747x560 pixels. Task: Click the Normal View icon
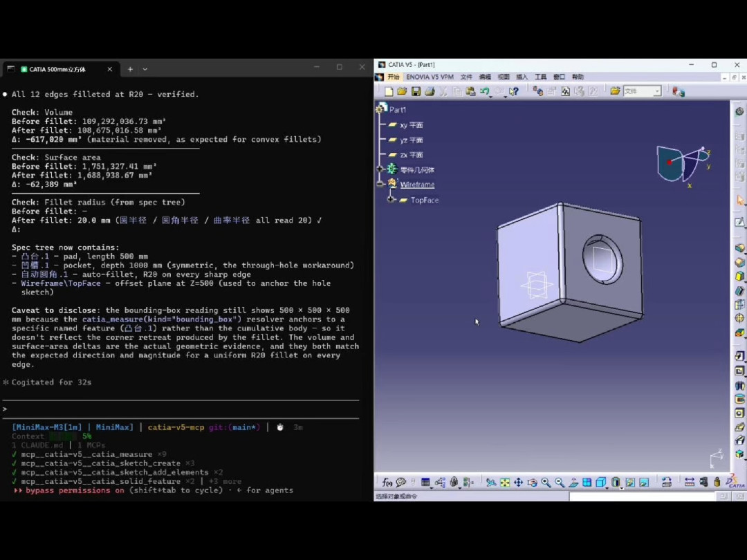573,483
